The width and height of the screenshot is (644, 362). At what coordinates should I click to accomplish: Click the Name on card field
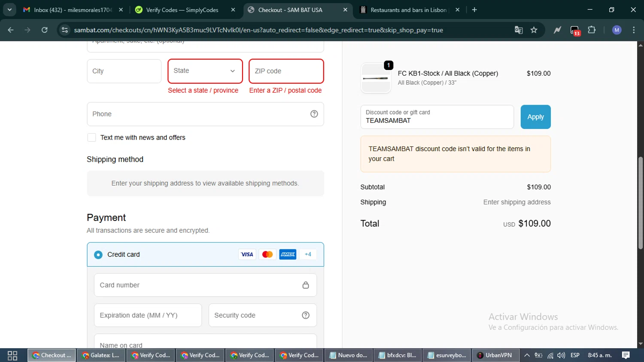(205, 342)
